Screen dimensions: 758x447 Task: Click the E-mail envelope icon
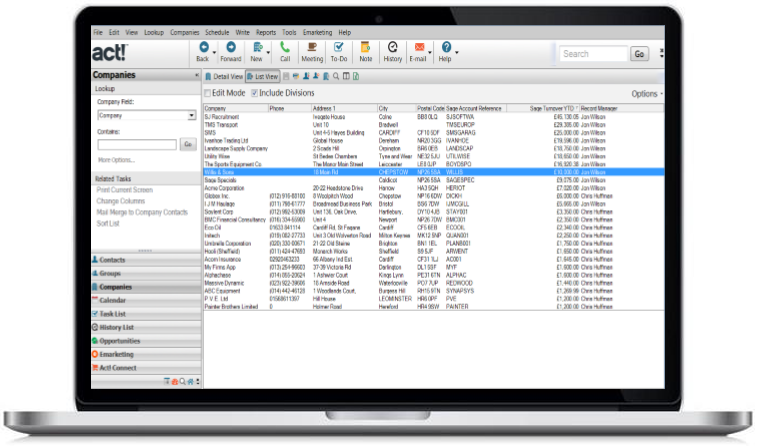click(x=419, y=47)
